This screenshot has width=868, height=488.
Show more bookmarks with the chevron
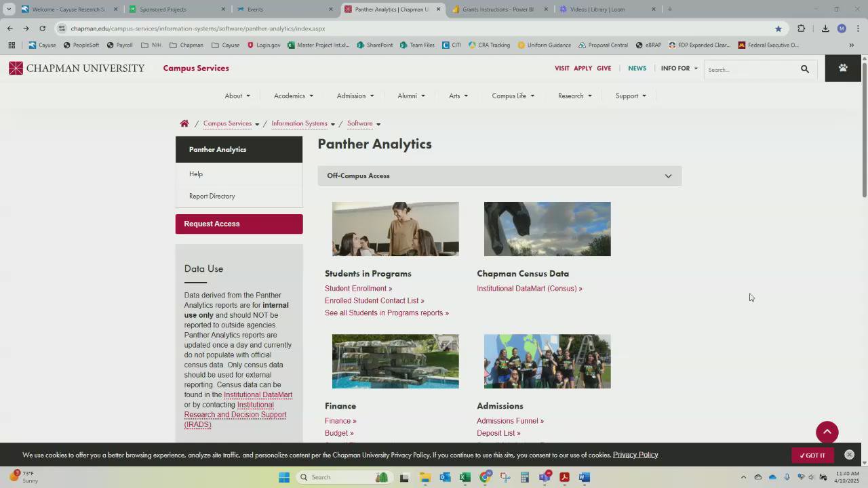[x=851, y=45]
